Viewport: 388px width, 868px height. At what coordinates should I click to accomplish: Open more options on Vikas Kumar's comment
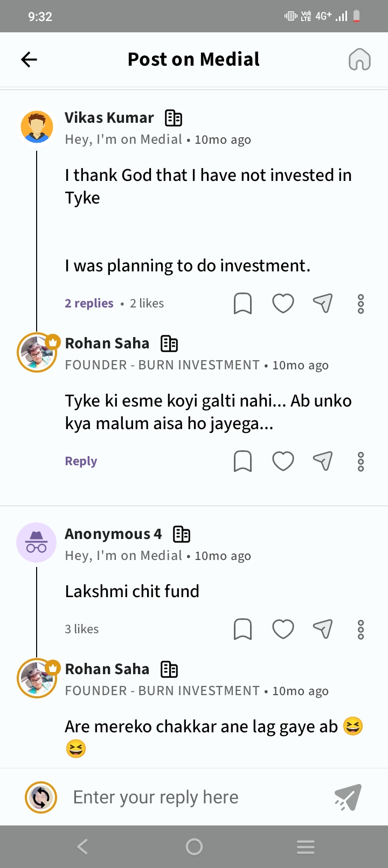pyautogui.click(x=361, y=304)
